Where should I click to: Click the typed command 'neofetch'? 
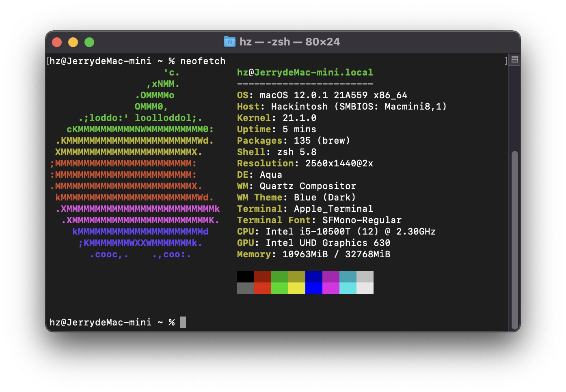203,61
